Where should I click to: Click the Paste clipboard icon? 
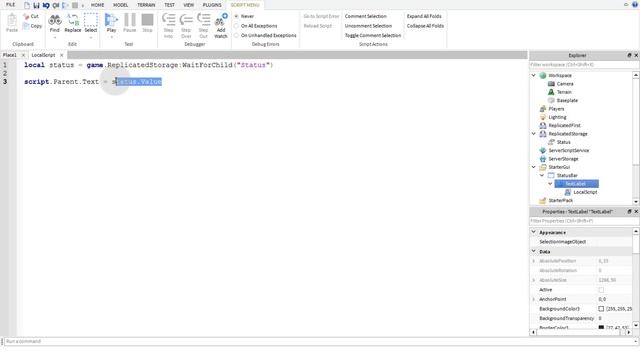(x=12, y=20)
